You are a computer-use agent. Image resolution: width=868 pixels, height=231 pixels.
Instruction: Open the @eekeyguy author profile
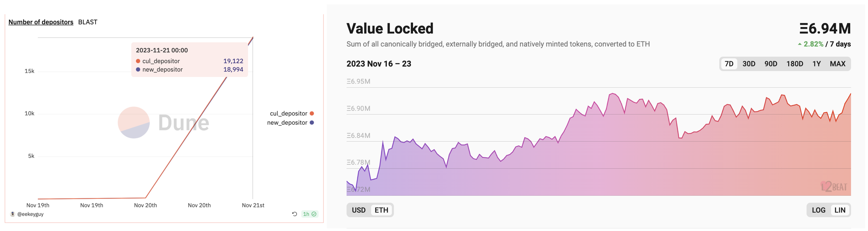point(30,214)
